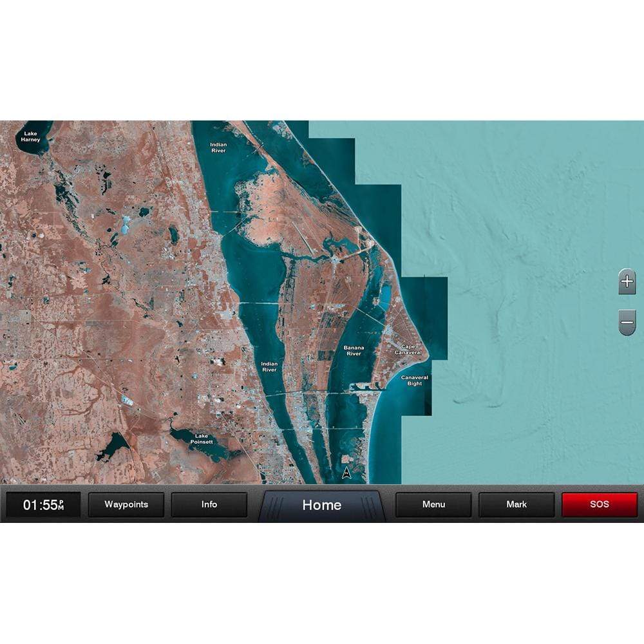
Task: Tap the northern Indian River label
Action: [218, 147]
